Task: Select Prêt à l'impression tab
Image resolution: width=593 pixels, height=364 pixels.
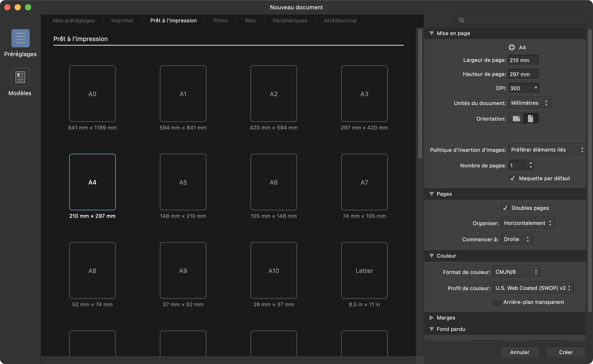Action: (174, 21)
